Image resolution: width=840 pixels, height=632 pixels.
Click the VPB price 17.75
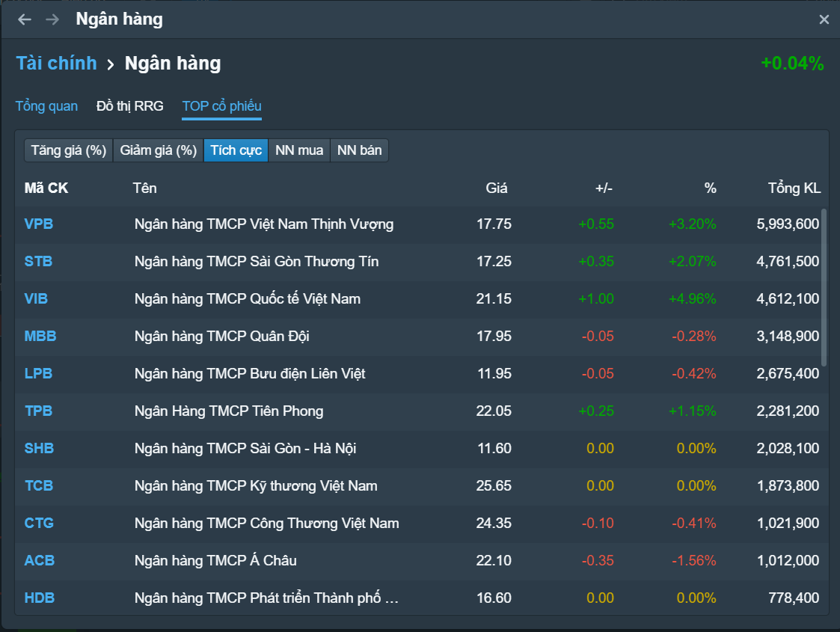click(x=494, y=224)
